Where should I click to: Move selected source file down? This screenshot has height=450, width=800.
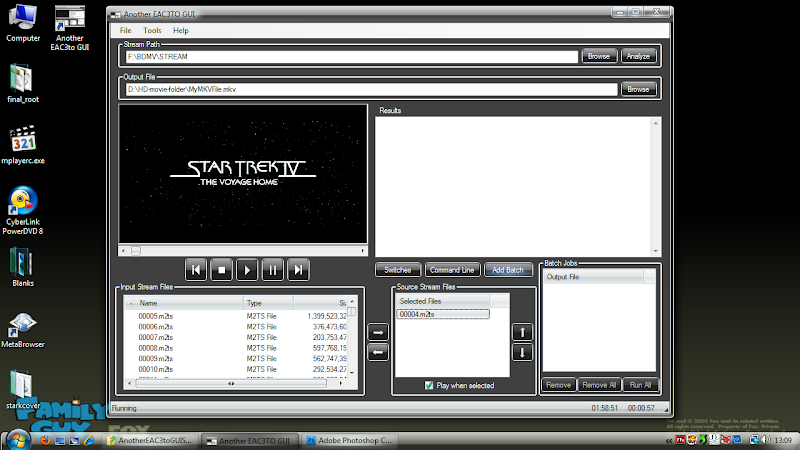click(522, 353)
